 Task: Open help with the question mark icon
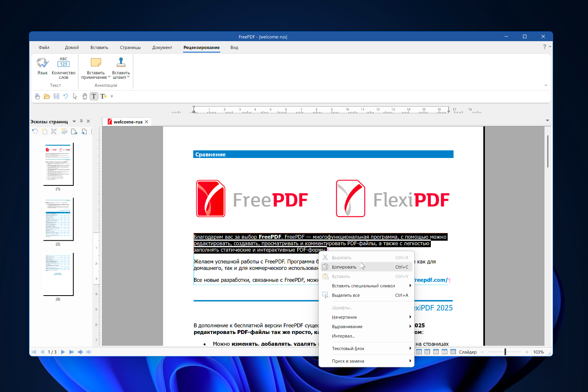544,47
